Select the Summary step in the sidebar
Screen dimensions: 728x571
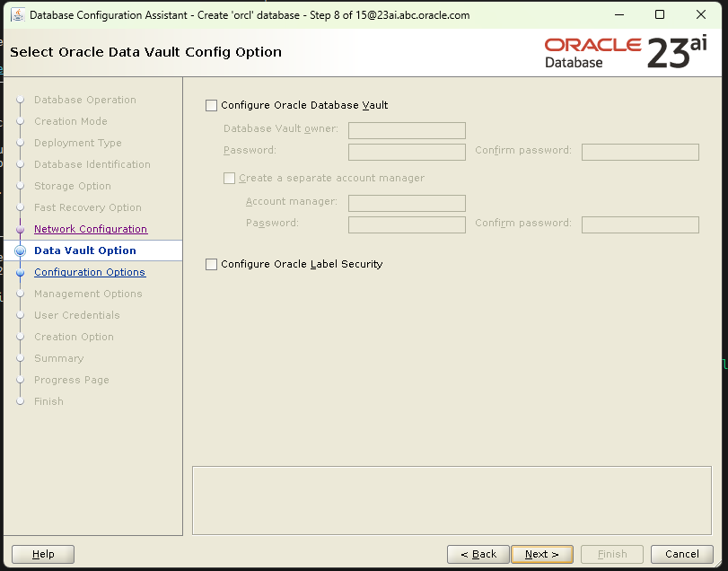[x=58, y=358]
